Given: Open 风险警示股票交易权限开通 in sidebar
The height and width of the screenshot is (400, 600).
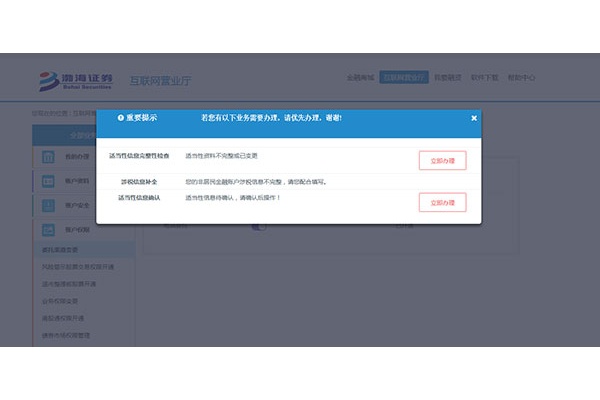Looking at the screenshot, I should [x=78, y=267].
